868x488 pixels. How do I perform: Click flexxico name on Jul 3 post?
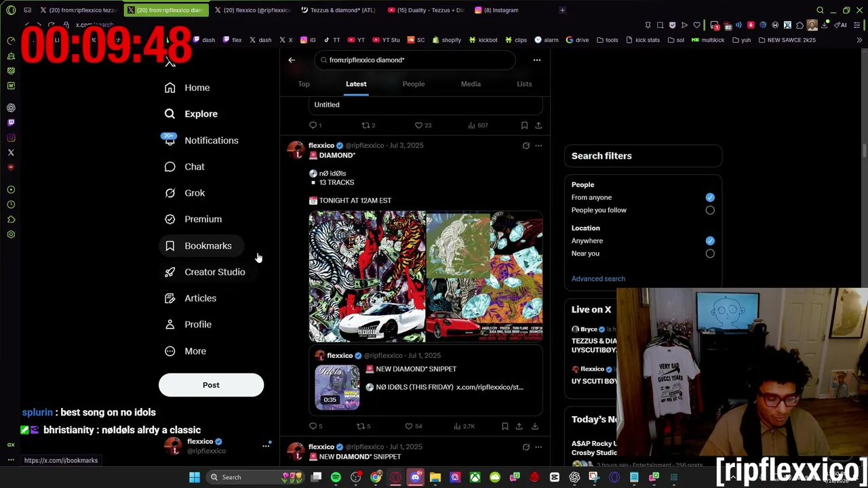tap(321, 145)
